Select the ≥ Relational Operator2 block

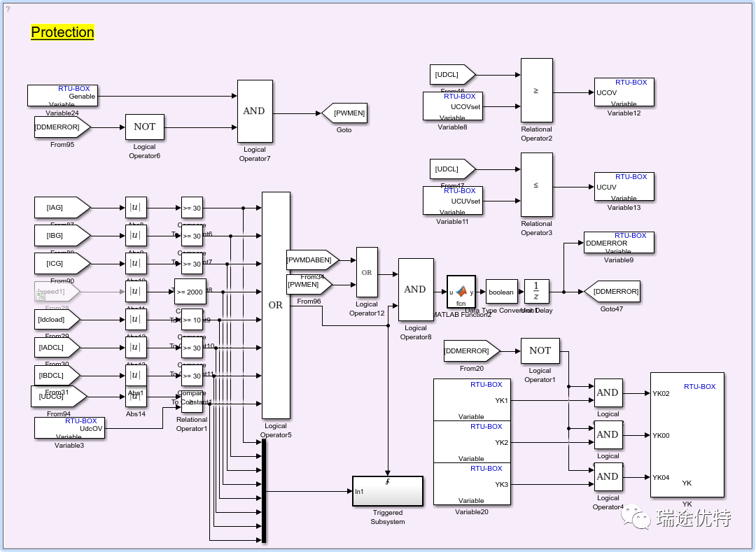pyautogui.click(x=536, y=91)
